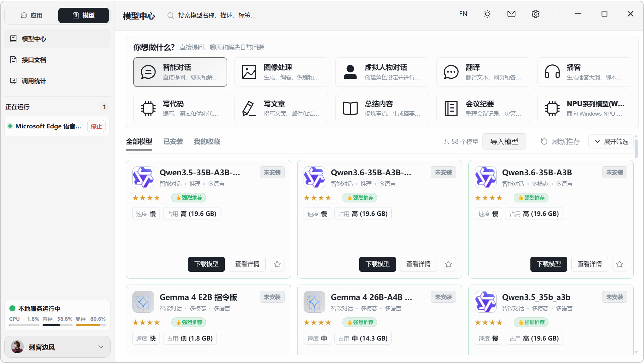The height and width of the screenshot is (363, 644).
Task: Click the Gemma 4 26B-A4B model logo
Action: click(x=314, y=302)
